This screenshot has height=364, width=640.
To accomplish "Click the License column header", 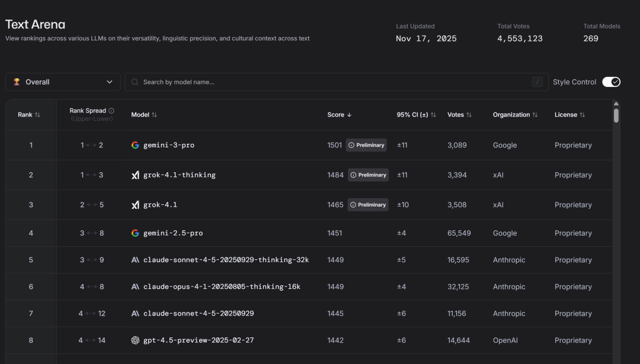I will click(570, 115).
